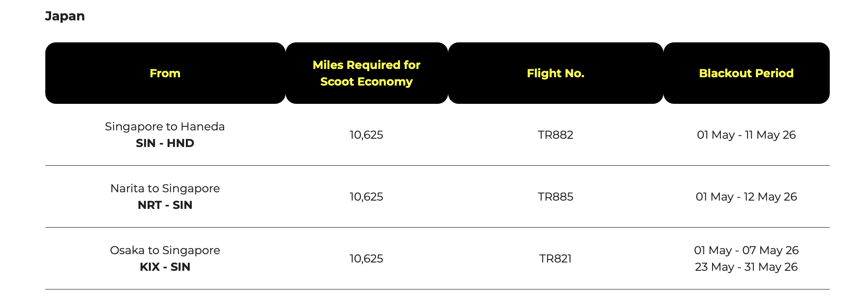
Task: Select the Singapore to Haneda route text
Action: [165, 126]
